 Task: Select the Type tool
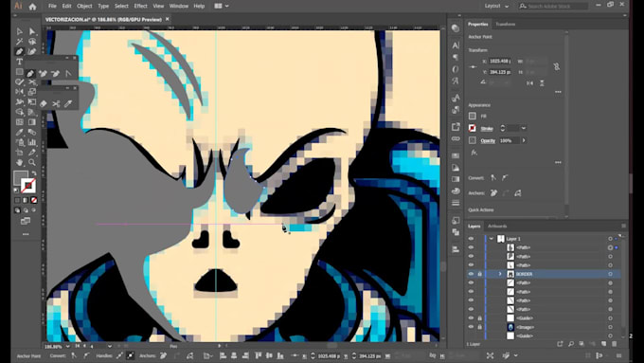click(x=19, y=62)
